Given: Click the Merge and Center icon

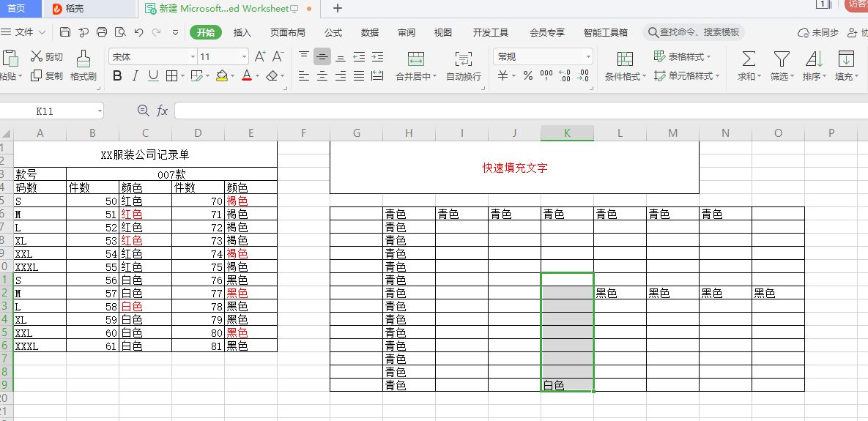Looking at the screenshot, I should (416, 59).
